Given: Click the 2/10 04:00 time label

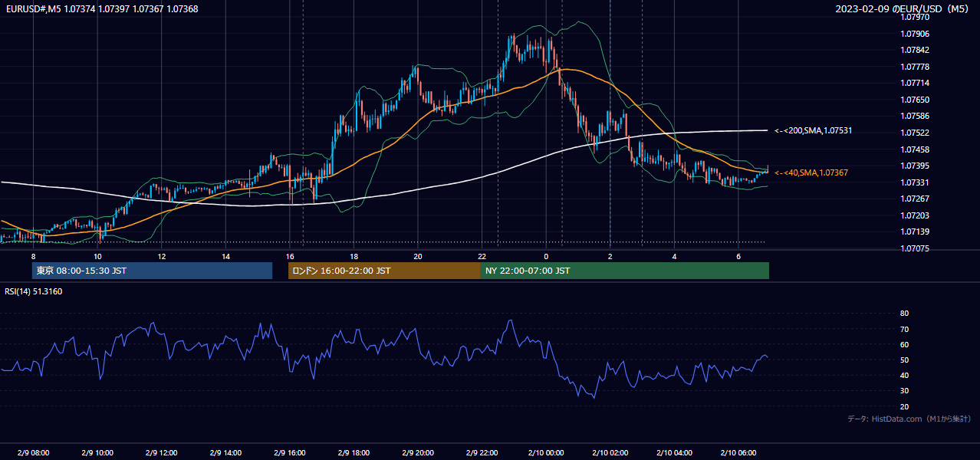Looking at the screenshot, I should click(x=673, y=452).
